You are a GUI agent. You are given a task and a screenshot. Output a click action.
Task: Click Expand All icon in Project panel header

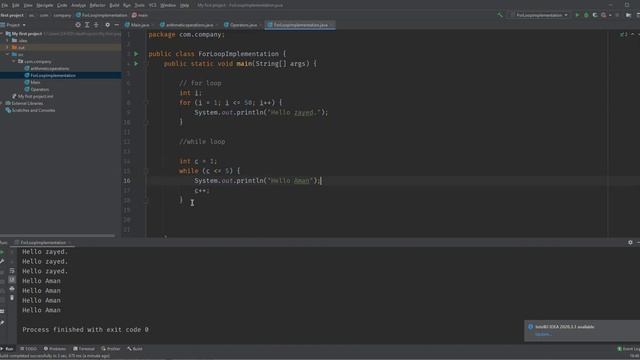[87, 25]
